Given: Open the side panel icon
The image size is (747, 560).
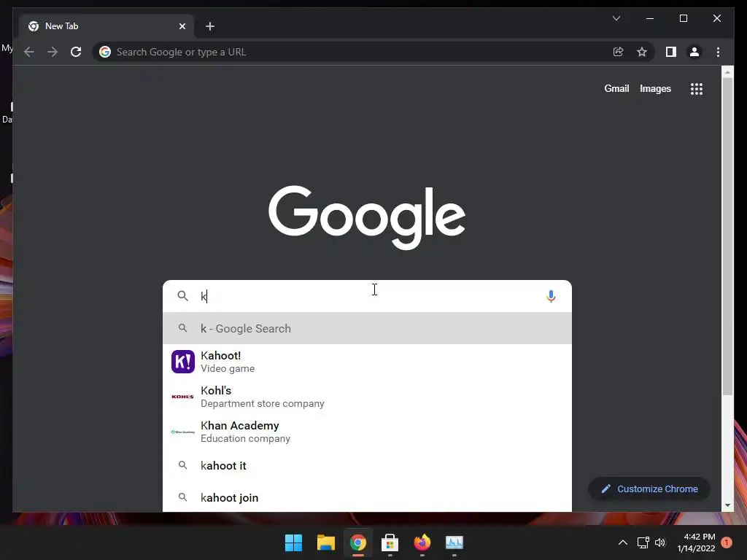Looking at the screenshot, I should point(671,52).
